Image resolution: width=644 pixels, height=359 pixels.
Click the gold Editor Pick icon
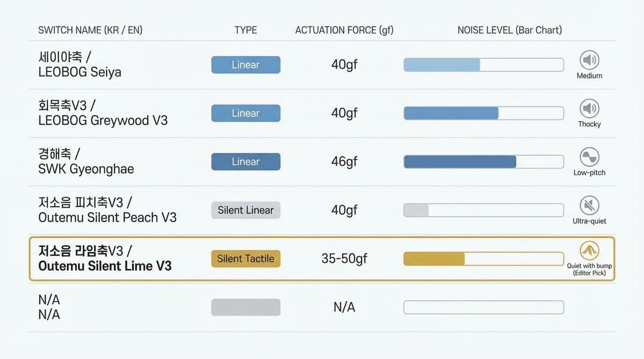point(589,250)
